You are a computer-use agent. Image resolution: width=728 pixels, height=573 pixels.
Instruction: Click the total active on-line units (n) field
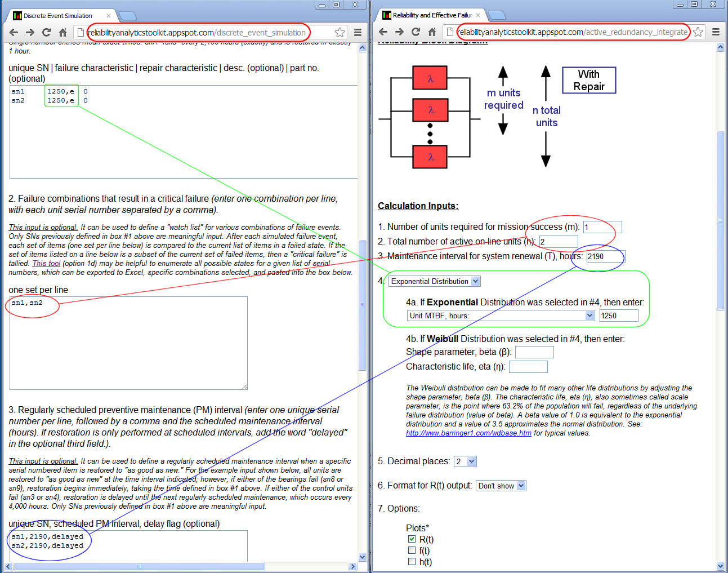tap(559, 242)
